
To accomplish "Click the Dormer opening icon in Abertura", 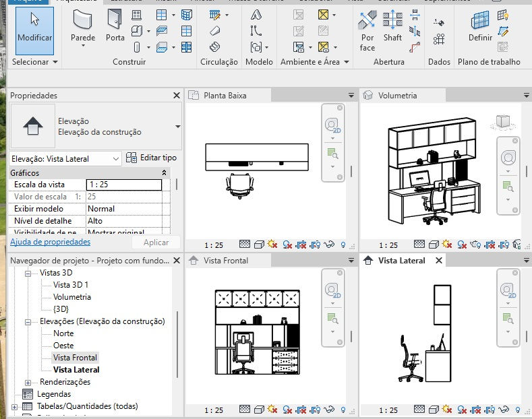I will pos(415,46).
